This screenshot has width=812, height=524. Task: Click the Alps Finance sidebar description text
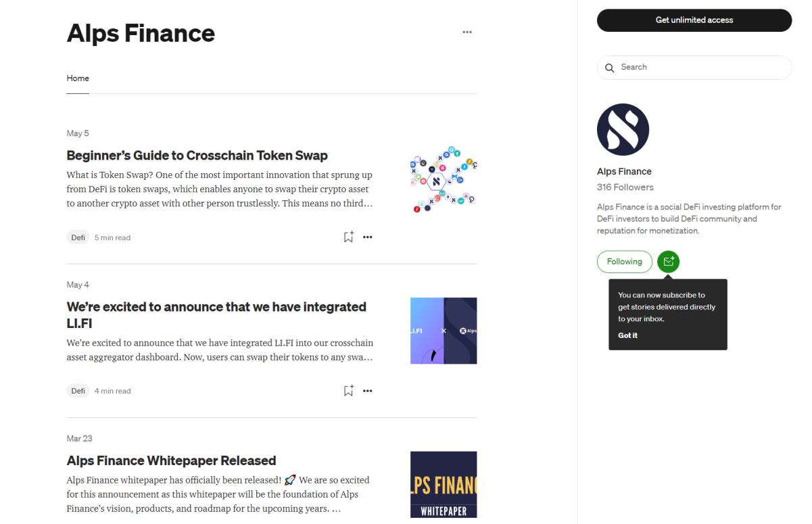[x=689, y=219]
